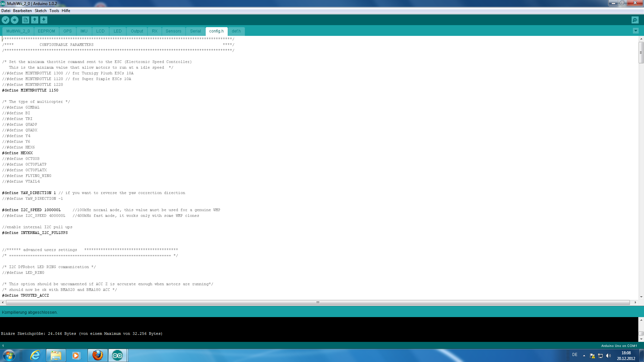Click the horizontal scrollbar right arrow
Viewport: 644px width, 362px height.
pyautogui.click(x=635, y=302)
